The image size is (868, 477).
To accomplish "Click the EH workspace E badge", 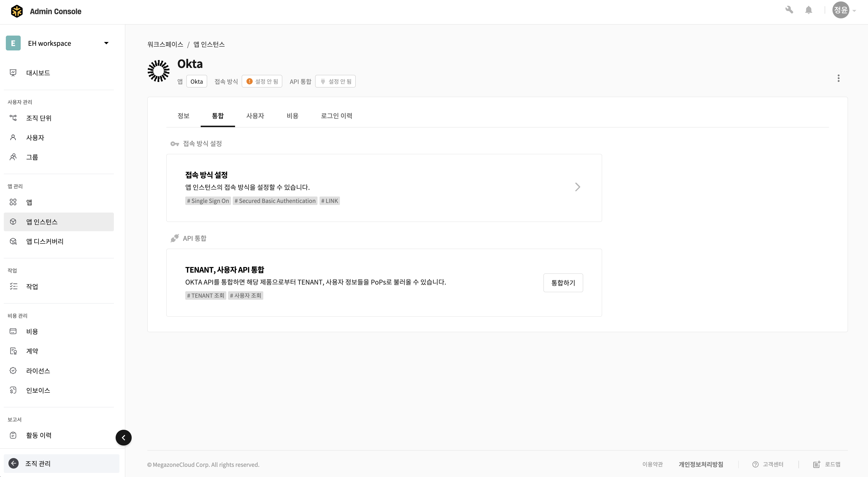I will (13, 43).
